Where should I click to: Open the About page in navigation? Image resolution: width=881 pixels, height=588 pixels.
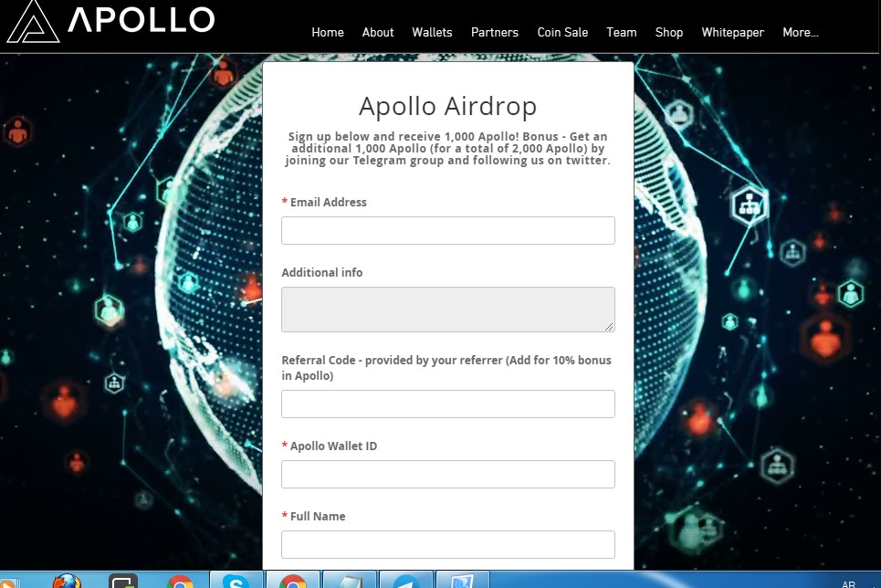point(378,33)
